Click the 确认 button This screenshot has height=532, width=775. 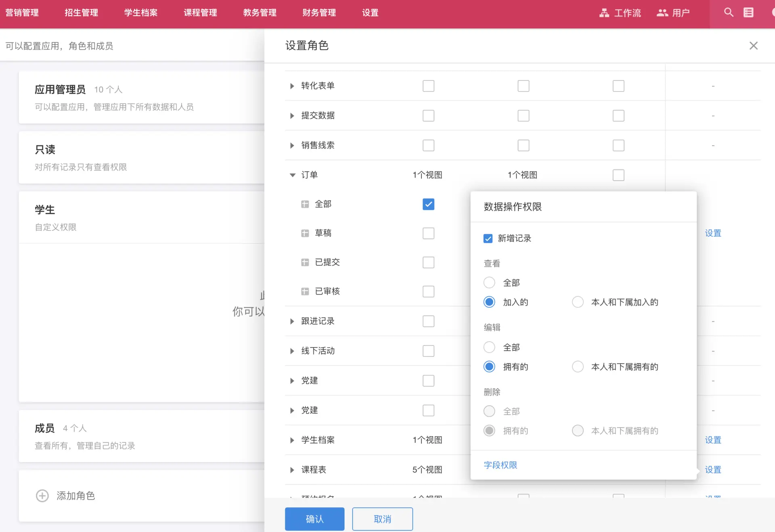click(314, 519)
